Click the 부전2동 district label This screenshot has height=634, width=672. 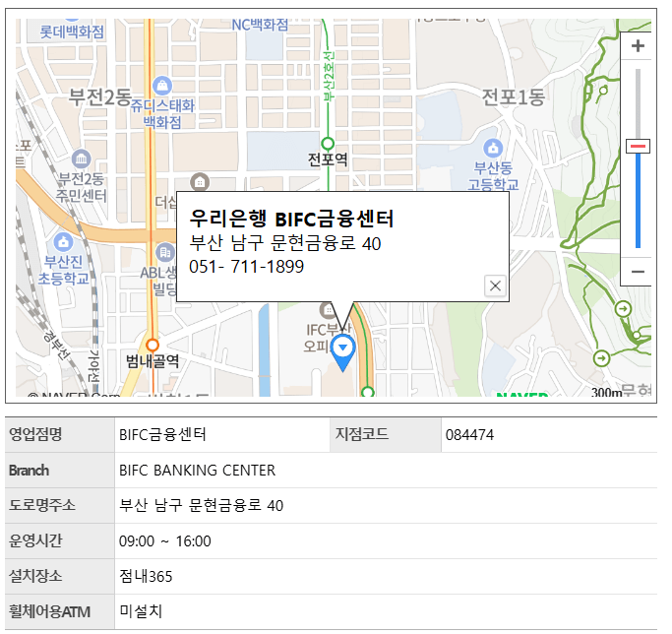pos(99,97)
